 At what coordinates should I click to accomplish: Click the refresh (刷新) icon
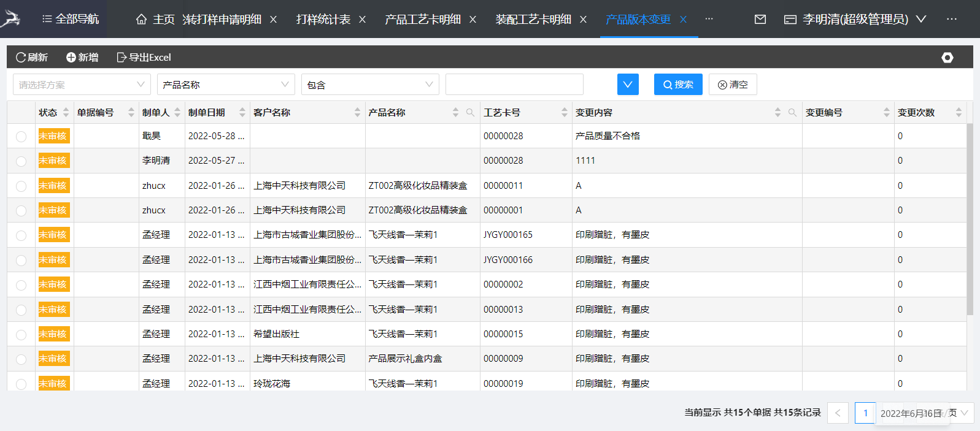coord(21,58)
